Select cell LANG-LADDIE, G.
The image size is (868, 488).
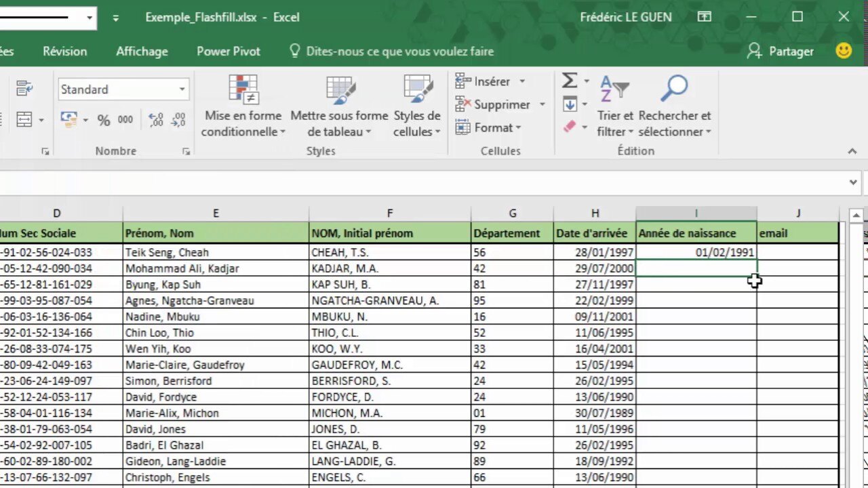click(x=390, y=461)
